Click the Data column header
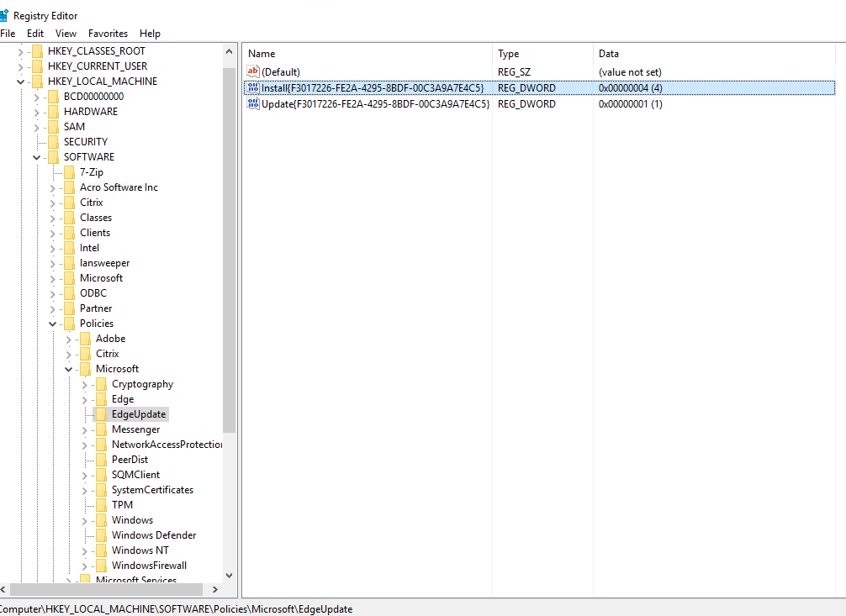 tap(714, 54)
